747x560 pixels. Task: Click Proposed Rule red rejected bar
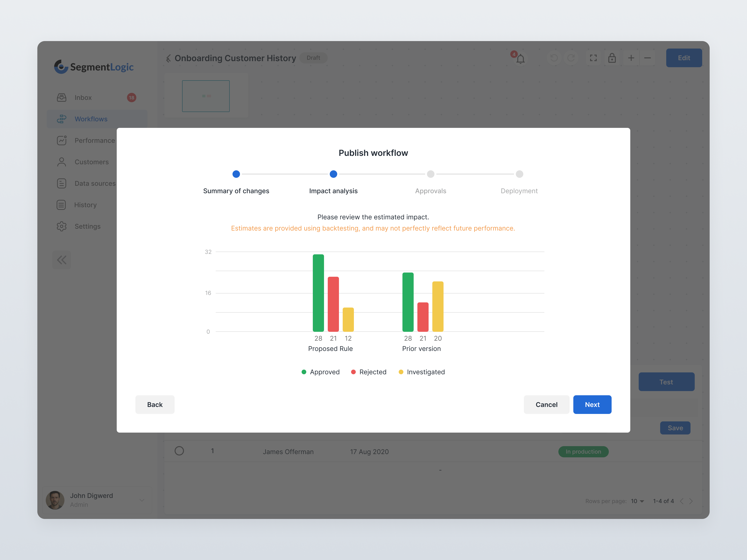(333, 304)
